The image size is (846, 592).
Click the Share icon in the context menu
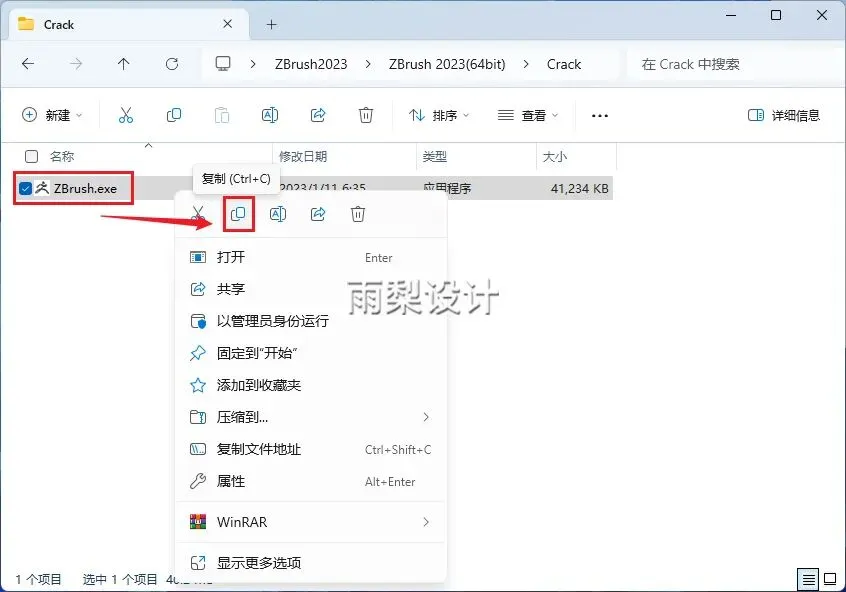[318, 214]
